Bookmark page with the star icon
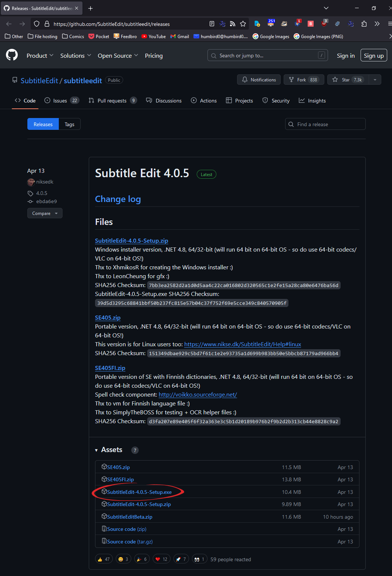392x576 pixels. pos(243,24)
